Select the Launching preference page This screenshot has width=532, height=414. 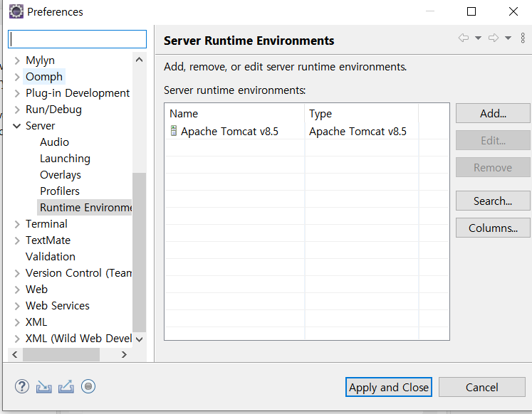tap(65, 159)
